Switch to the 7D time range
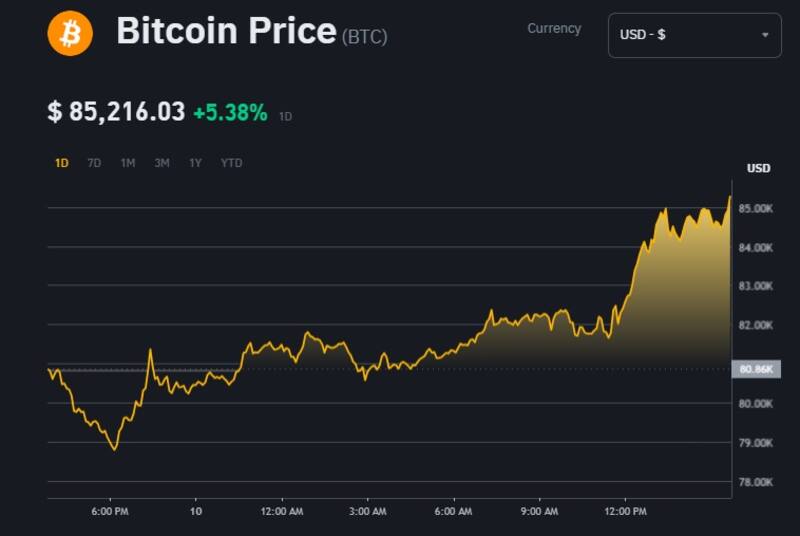The width and height of the screenshot is (800, 536). click(94, 163)
